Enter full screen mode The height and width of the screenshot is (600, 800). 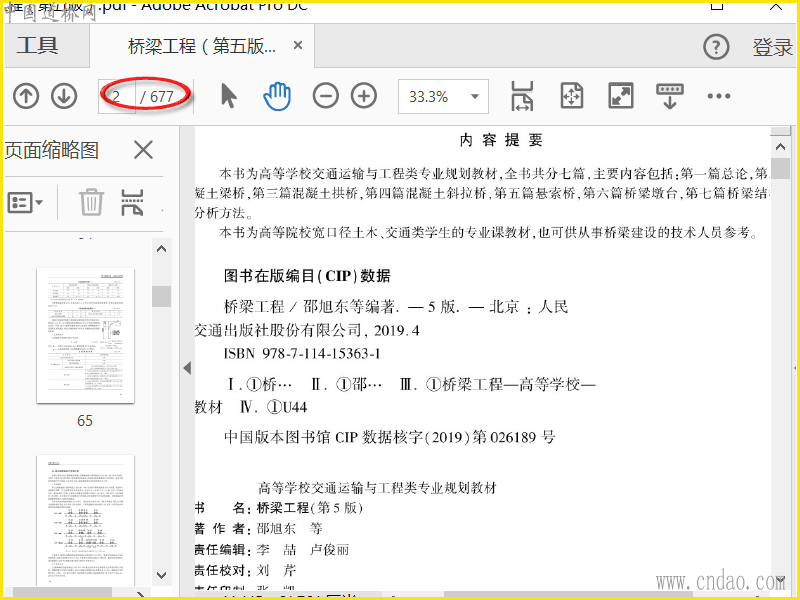point(621,96)
